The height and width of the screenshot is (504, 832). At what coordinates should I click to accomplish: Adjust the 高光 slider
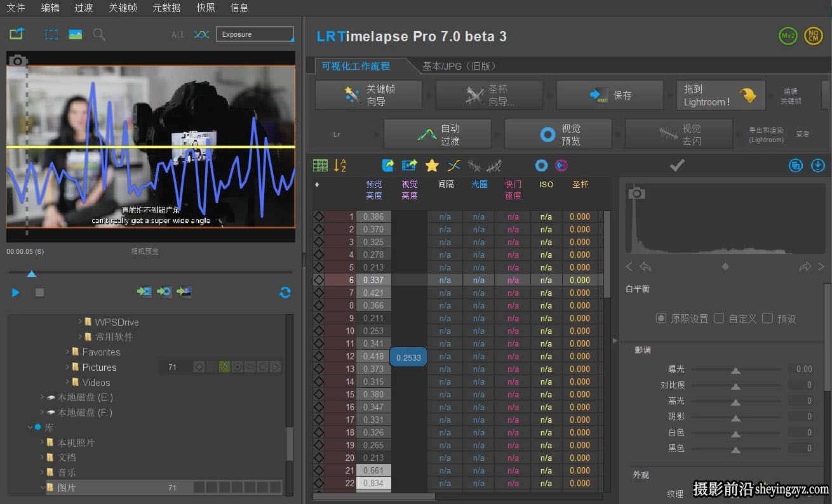pos(735,401)
